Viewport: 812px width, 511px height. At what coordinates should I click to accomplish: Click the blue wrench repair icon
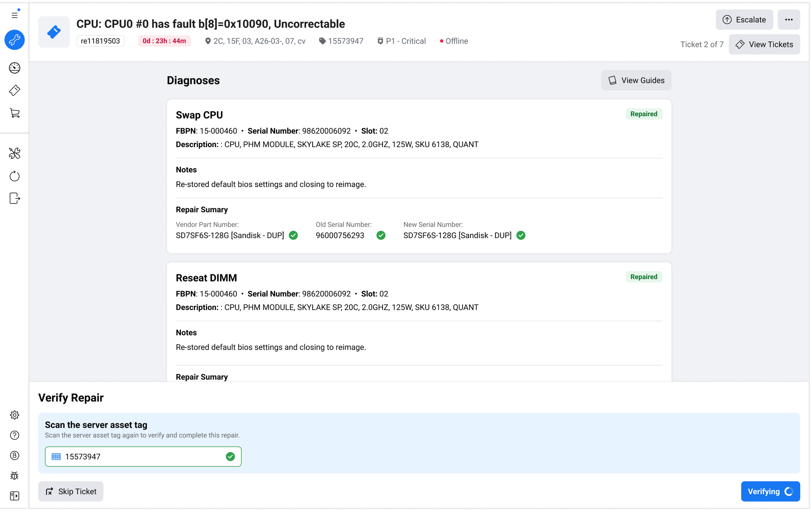[x=15, y=40]
